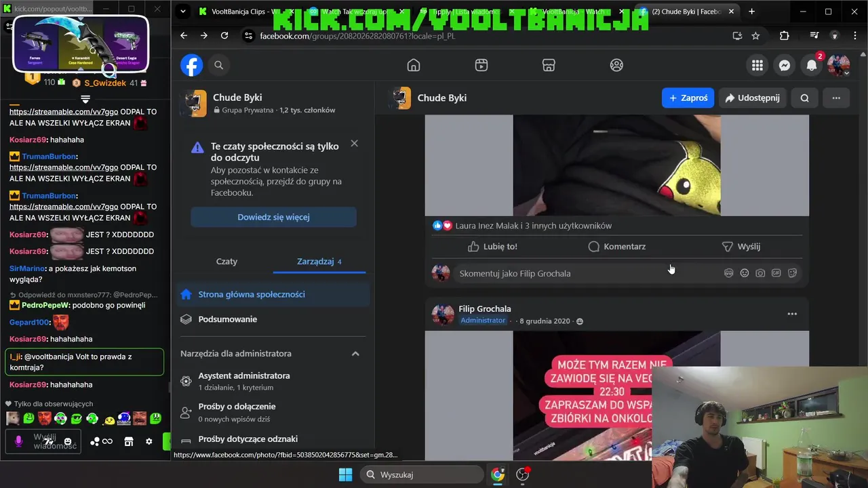Open Chrome from the taskbar
The image size is (868, 488).
[x=498, y=474]
